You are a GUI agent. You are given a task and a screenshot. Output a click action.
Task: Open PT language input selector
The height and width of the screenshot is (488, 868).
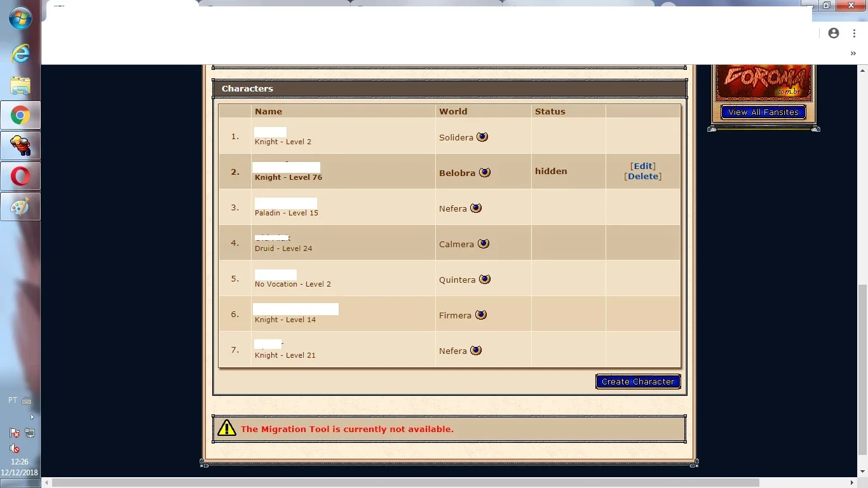point(13,400)
